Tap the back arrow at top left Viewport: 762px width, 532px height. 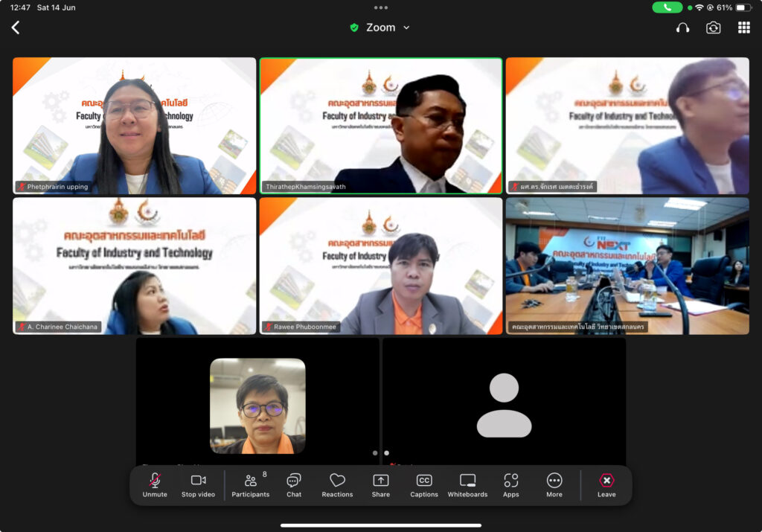[x=16, y=28]
